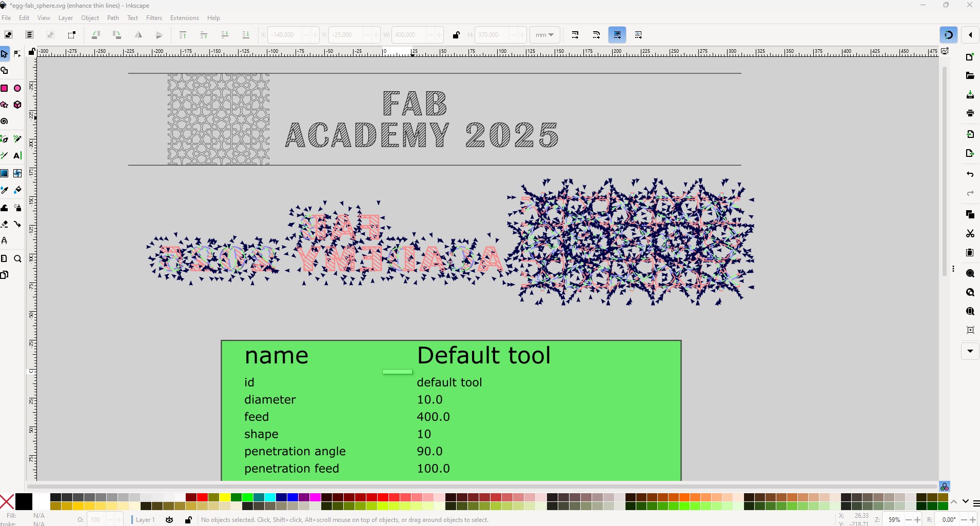Rotate selection 90° counter-clockwise
The image size is (980, 526).
96,35
